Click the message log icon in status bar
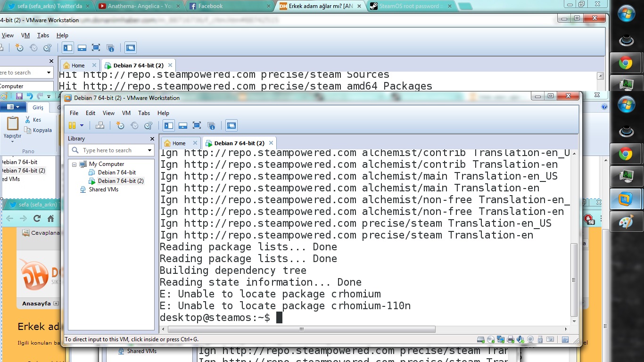This screenshot has height=362, width=644. click(565, 339)
